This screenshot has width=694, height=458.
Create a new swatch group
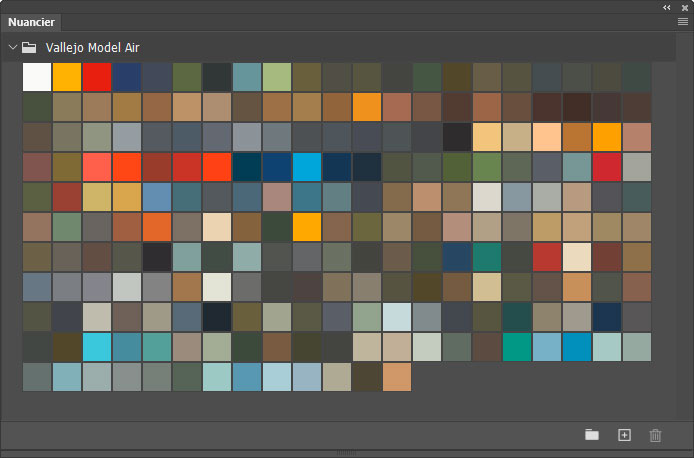coord(592,434)
